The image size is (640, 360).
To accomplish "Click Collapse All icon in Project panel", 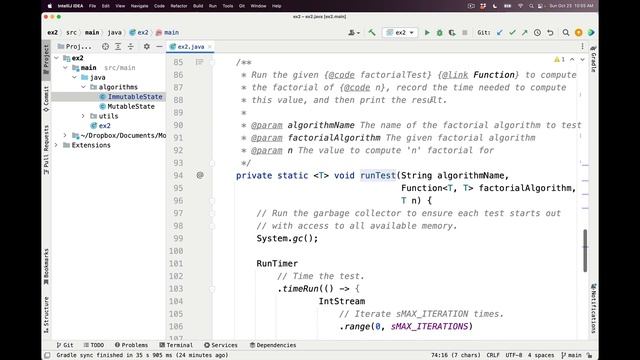I will click(131, 47).
